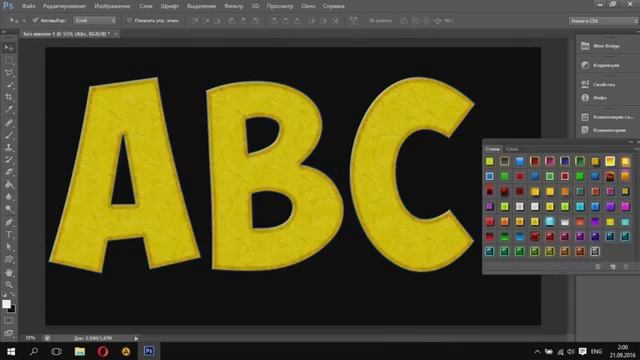Expand the toolbox with the double arrows
Image resolution: width=640 pixels, height=360 pixels.
pos(4,31)
